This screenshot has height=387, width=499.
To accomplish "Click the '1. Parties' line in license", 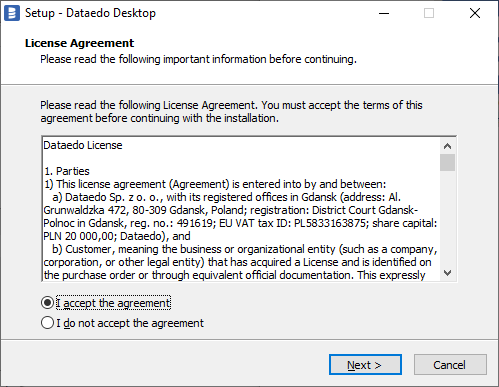I will (x=67, y=171).
